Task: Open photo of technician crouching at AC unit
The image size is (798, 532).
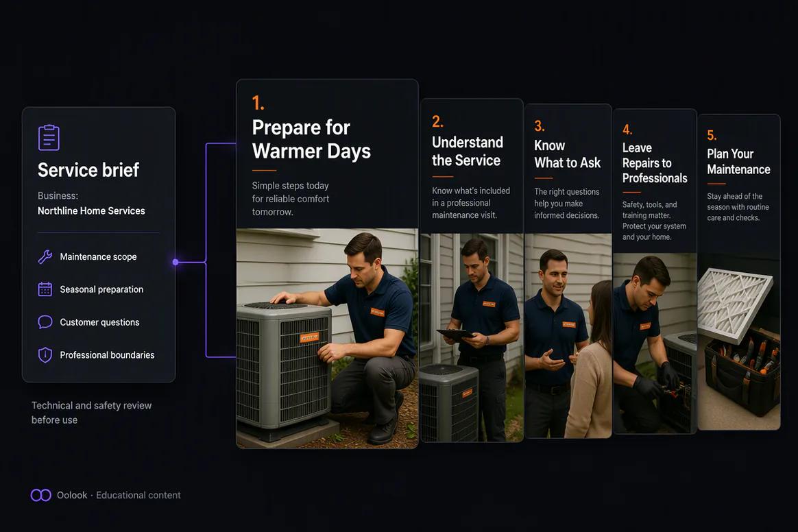Action: (327, 338)
